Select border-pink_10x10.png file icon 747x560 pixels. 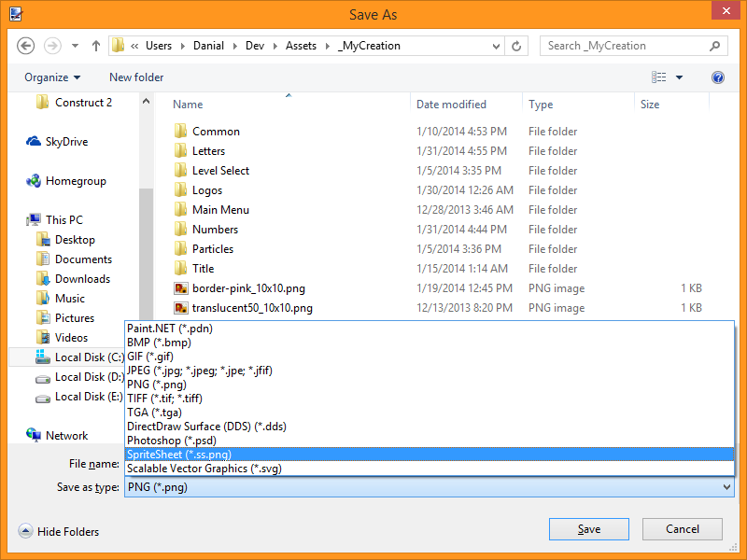[x=180, y=288]
